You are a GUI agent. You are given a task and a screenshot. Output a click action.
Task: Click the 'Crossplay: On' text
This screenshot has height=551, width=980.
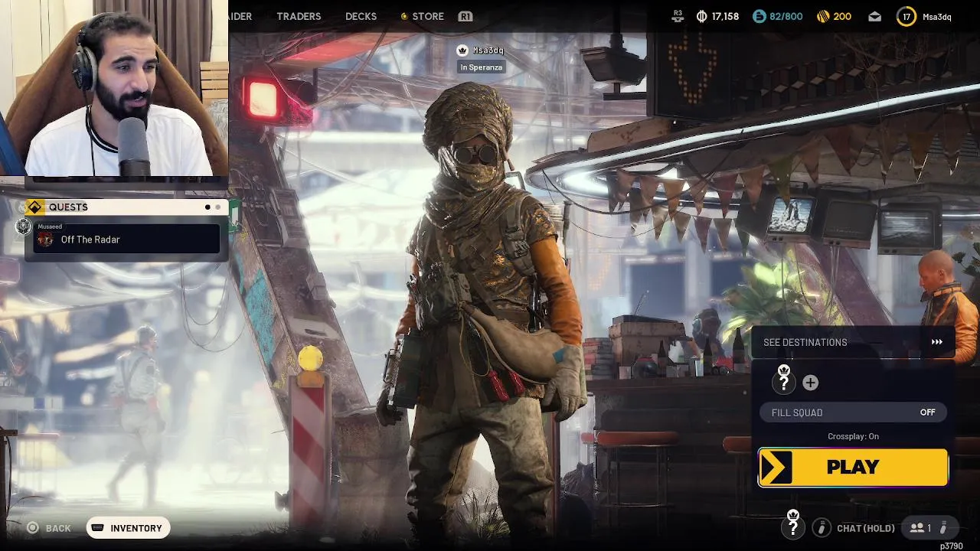click(x=853, y=436)
